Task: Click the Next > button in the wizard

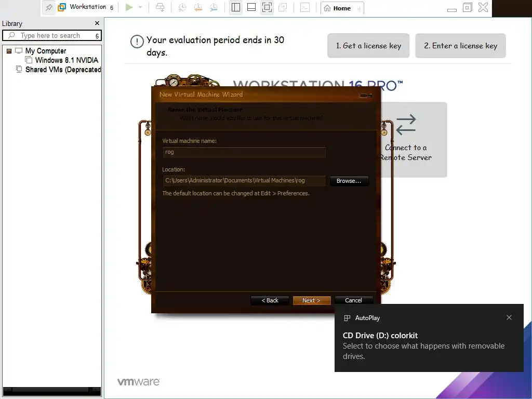Action: click(x=312, y=300)
